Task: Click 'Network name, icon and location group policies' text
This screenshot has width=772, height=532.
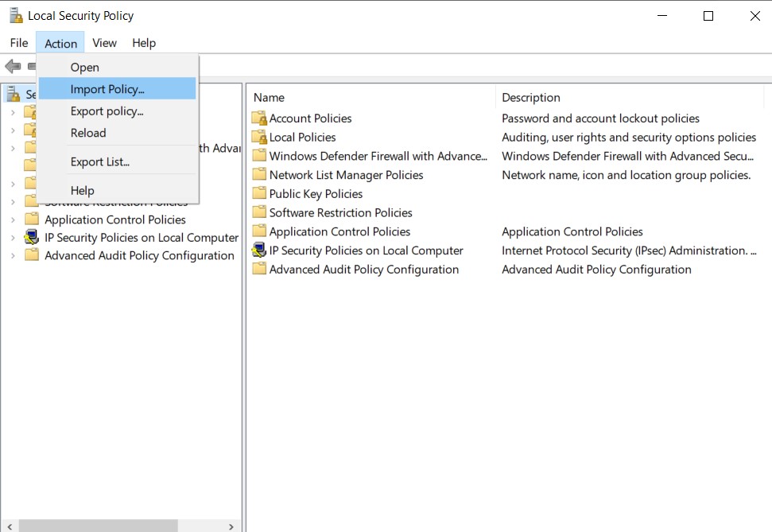Action: pyautogui.click(x=626, y=175)
